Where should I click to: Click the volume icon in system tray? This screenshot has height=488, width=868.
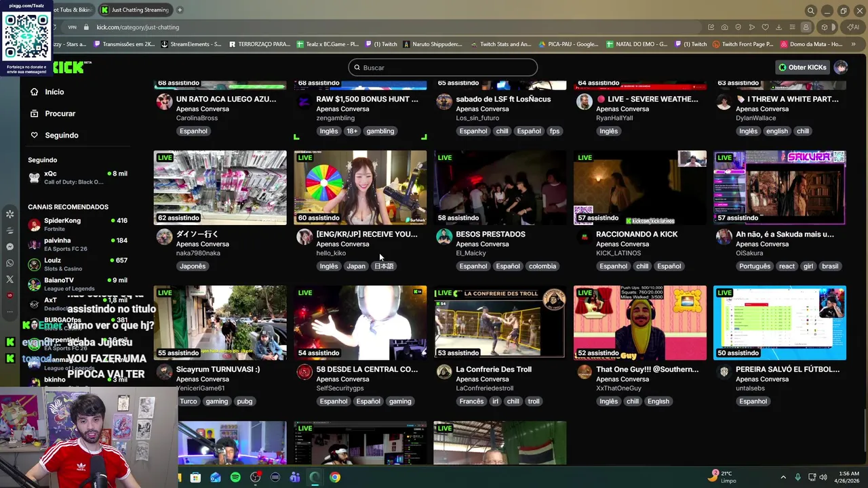tap(823, 477)
